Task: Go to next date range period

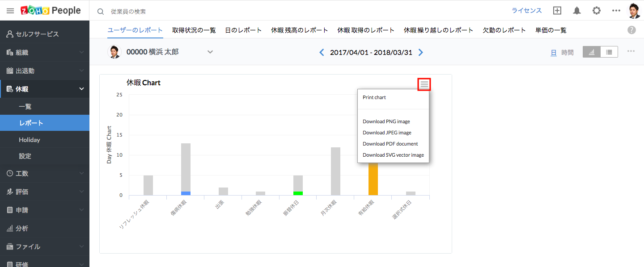Action: coord(420,53)
